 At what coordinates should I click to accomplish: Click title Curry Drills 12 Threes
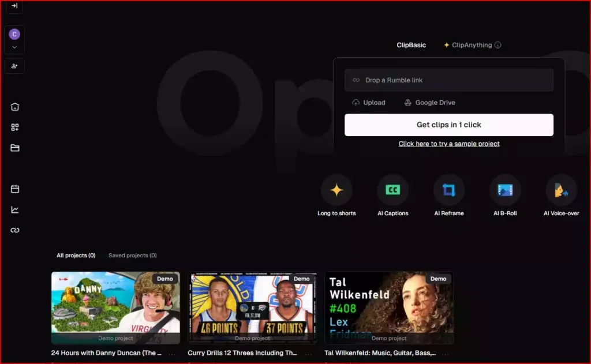tap(242, 352)
